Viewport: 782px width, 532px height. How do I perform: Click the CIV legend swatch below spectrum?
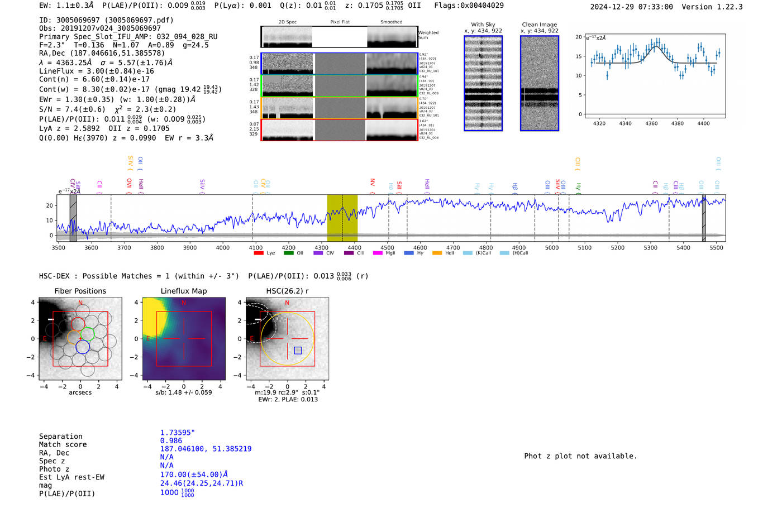point(318,253)
